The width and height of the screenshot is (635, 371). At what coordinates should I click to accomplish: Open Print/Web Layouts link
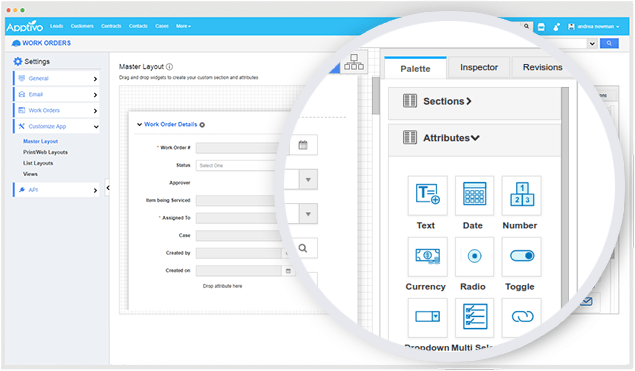point(45,152)
